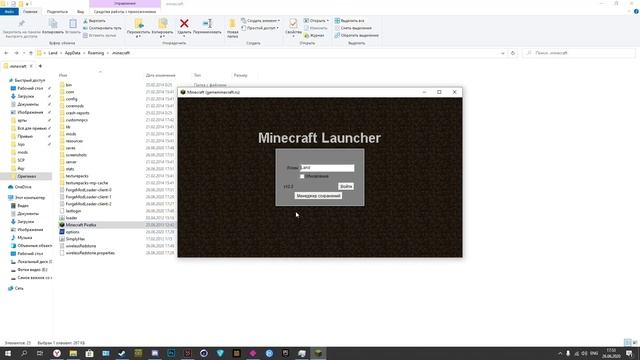
Task: Select the mods folder in file list
Action: 71,134
